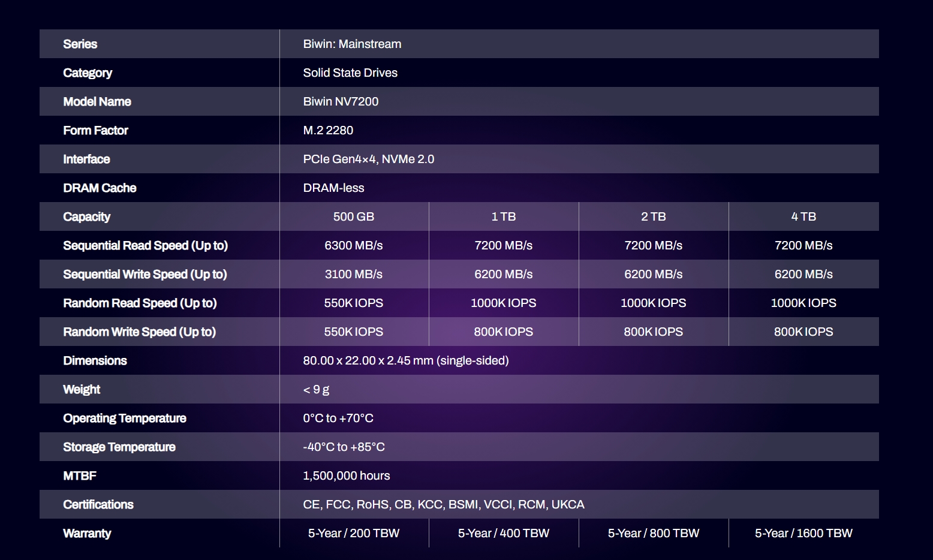Select the "0°C to +70°C" value
This screenshot has width=933, height=560.
tap(338, 418)
